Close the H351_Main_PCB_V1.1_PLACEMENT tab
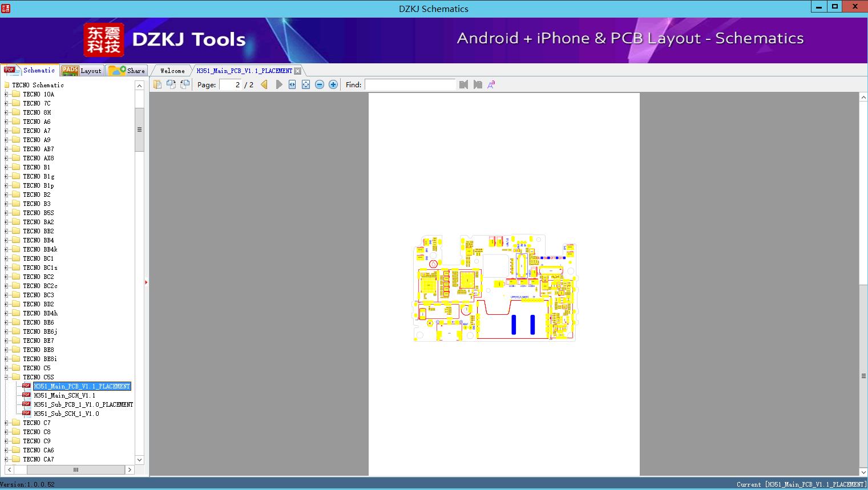Viewport: 868px width, 490px height. point(298,71)
